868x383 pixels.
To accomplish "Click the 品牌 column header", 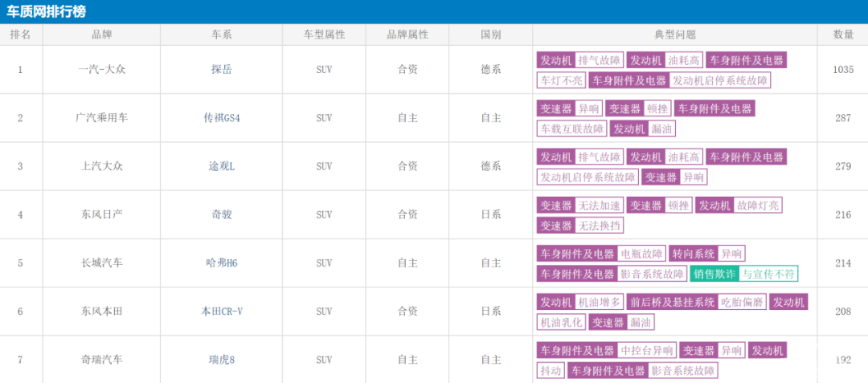I will (101, 35).
